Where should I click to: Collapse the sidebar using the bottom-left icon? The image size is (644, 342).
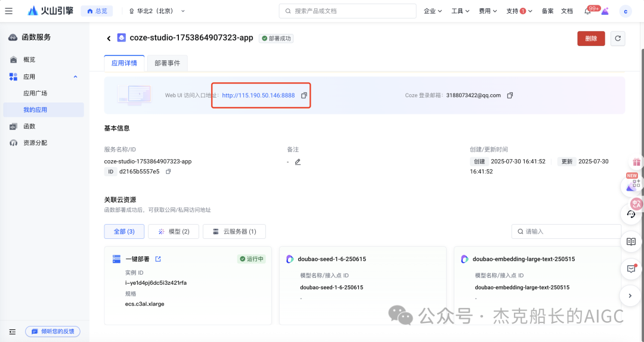coord(13,332)
